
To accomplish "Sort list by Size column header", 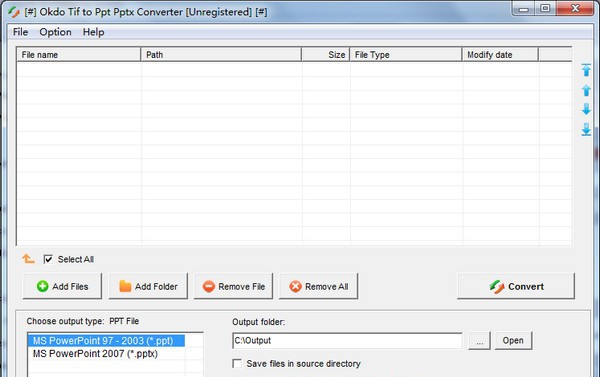I will pyautogui.click(x=326, y=55).
